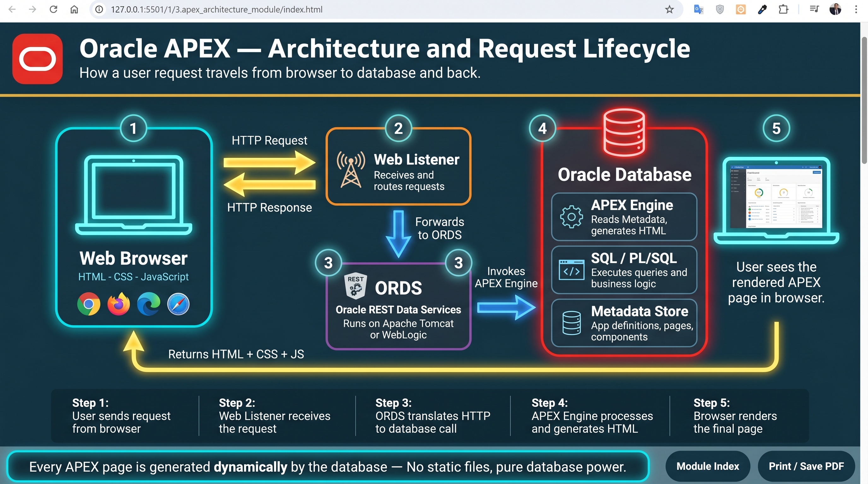Reload the page with the refresh icon
Viewport: 868px width, 484px height.
(53, 9)
